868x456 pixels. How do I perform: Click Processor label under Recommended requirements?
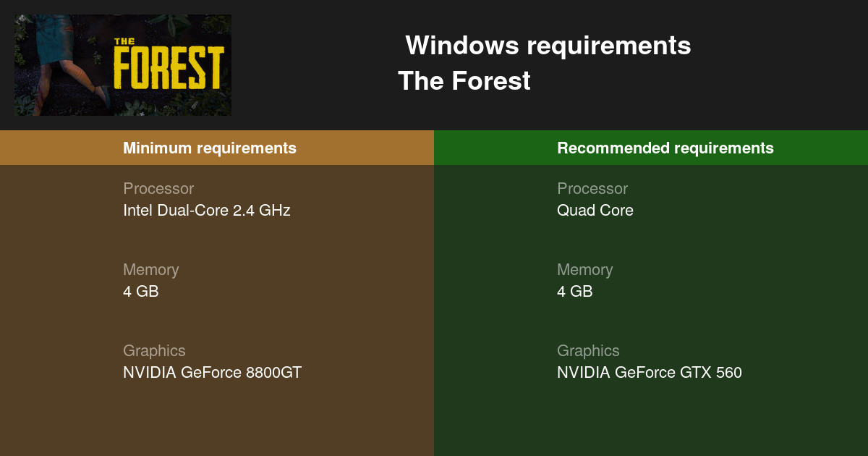(x=592, y=188)
